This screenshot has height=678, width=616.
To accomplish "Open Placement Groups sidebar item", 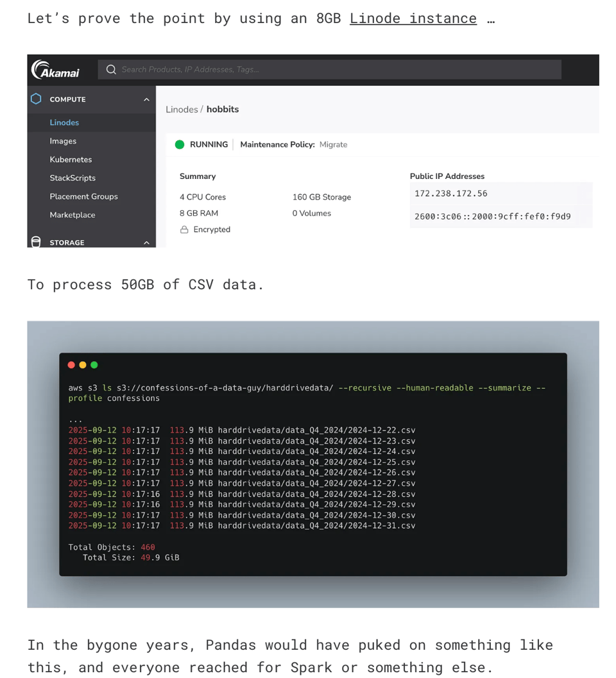I will click(x=83, y=196).
